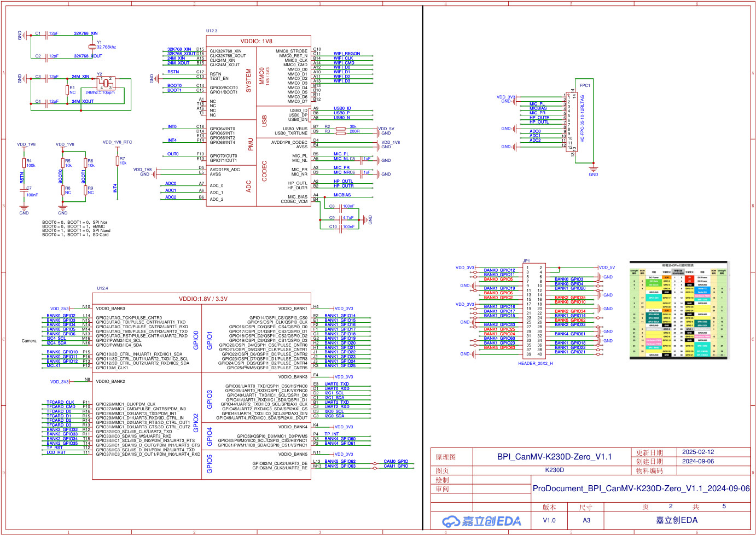Screen dimensions: 756x535
Task: Select the I2C4_SCL net label
Action: pos(56,339)
